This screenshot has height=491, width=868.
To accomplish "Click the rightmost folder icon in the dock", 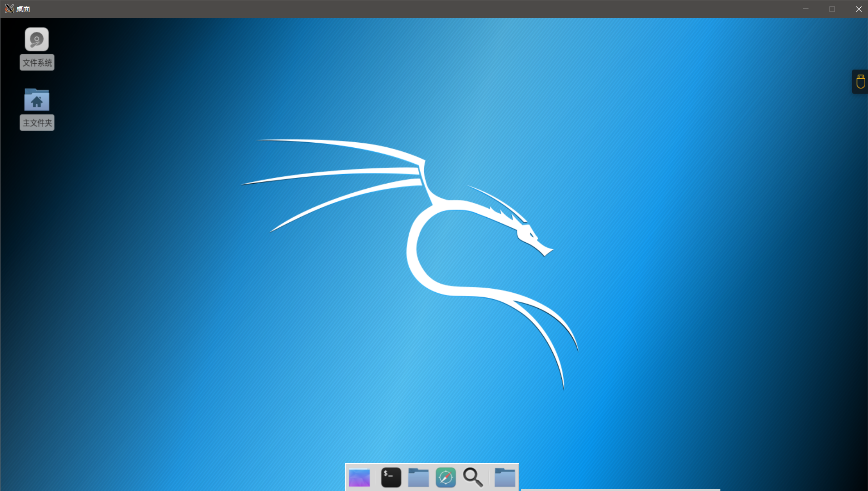I will click(505, 477).
